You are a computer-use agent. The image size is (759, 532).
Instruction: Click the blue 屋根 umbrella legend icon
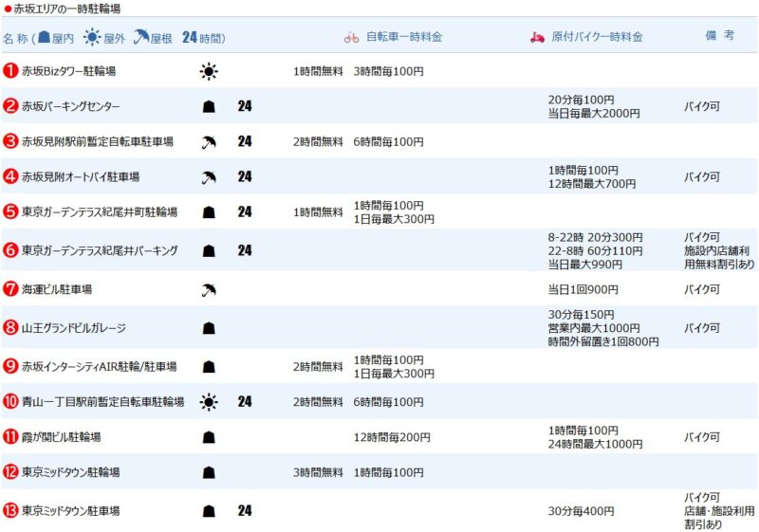(x=140, y=37)
